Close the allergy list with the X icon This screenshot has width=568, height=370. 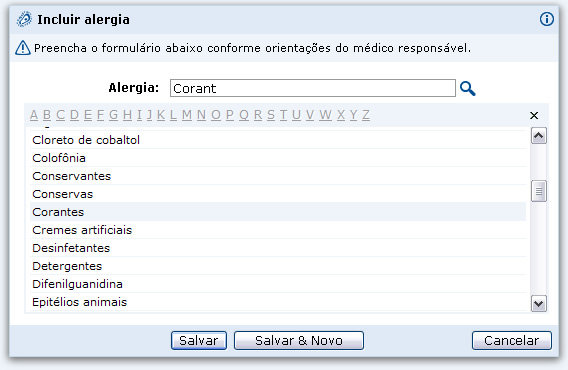(534, 116)
